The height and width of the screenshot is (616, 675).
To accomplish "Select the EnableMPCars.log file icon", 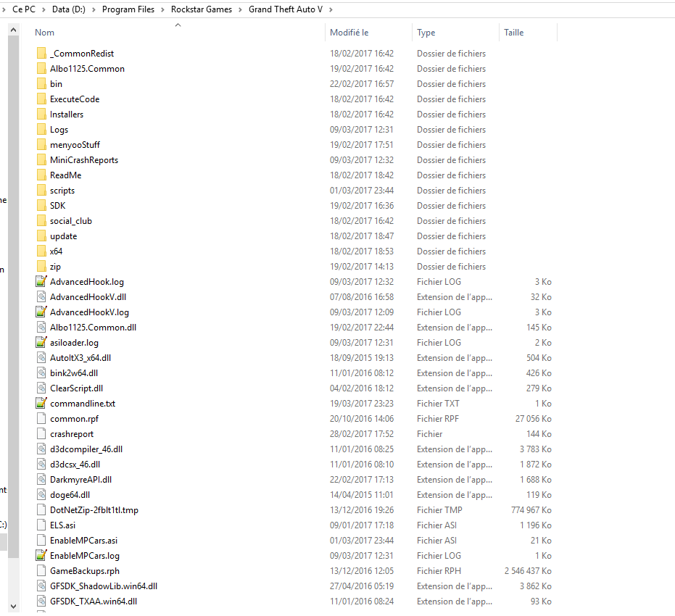I will point(41,556).
